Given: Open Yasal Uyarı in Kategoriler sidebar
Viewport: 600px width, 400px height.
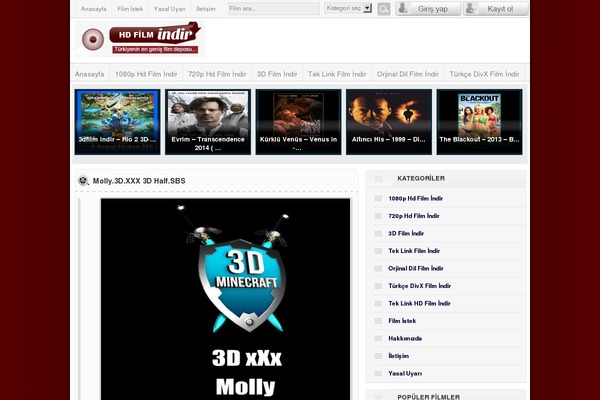Looking at the screenshot, I should pyautogui.click(x=405, y=373).
